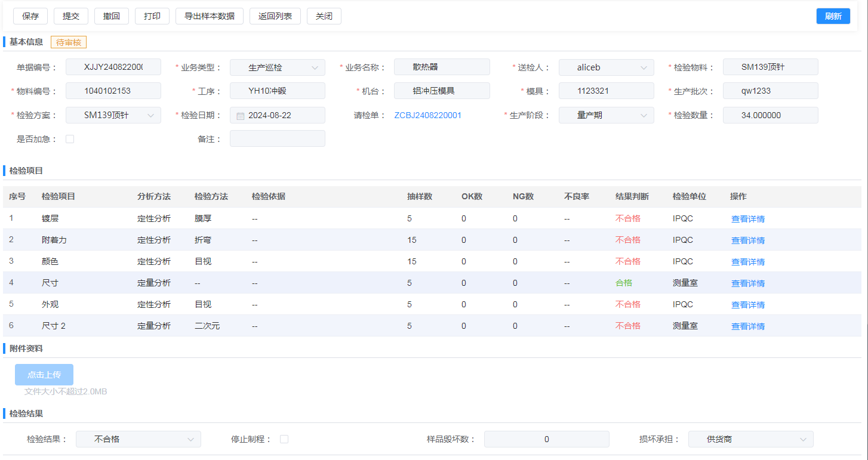The image size is (868, 460).
Task: View details for 尺寸 row 4
Action: coord(748,283)
